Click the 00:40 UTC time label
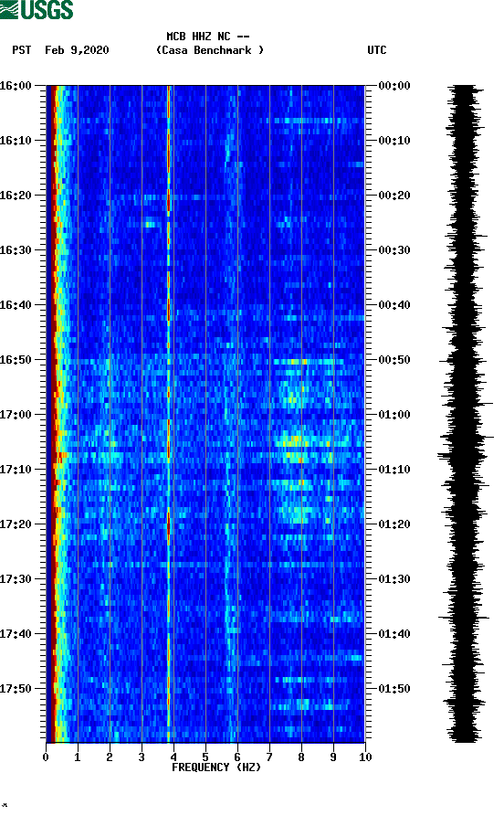Screen dimensions: 504x815 click(x=394, y=304)
